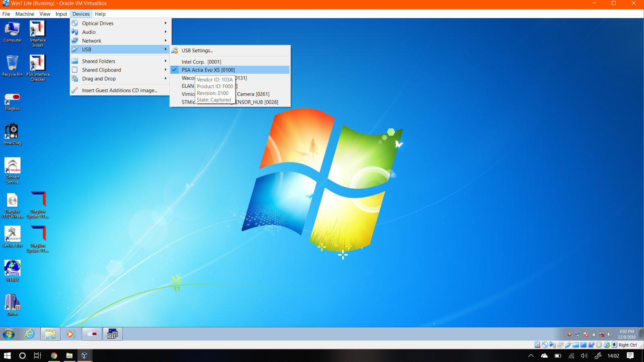Click the optical disk indicator in VirtualBox status bar
The width and height of the screenshot is (644, 362).
tap(545, 345)
